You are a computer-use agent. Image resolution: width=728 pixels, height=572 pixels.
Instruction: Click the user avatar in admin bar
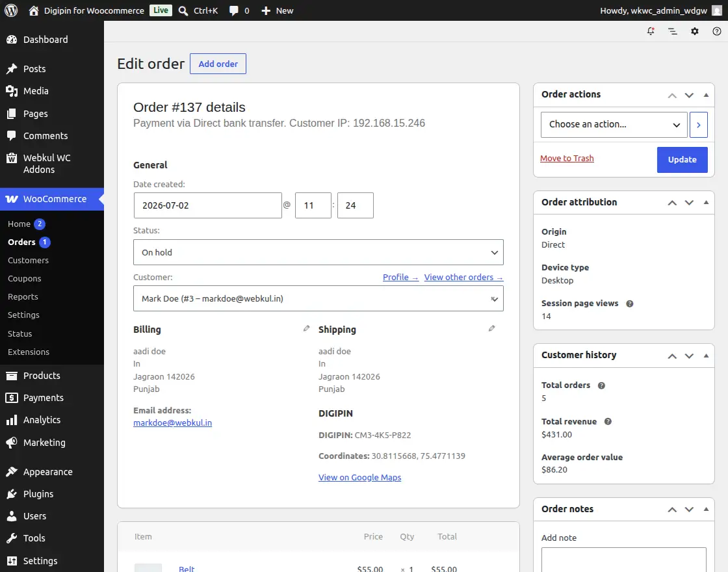tap(718, 10)
